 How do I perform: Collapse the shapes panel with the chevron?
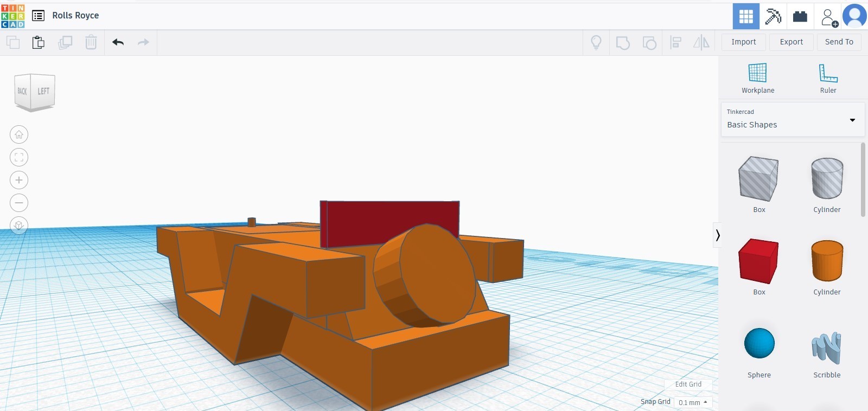point(717,235)
